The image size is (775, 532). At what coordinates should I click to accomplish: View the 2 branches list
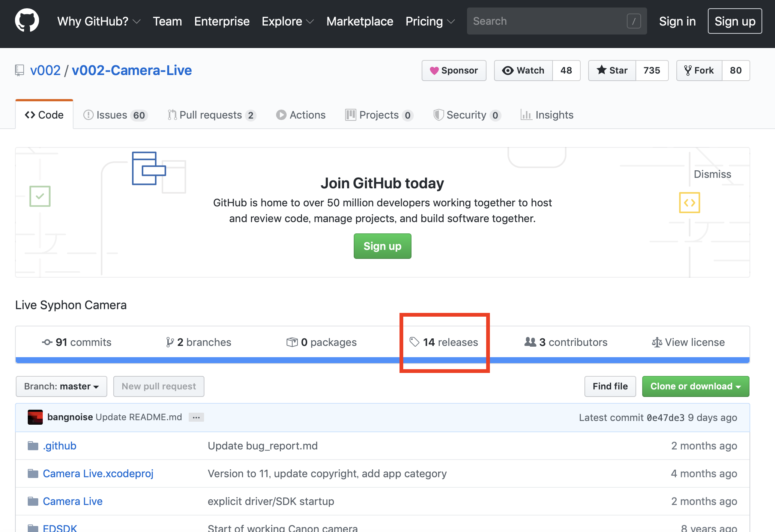pos(198,342)
